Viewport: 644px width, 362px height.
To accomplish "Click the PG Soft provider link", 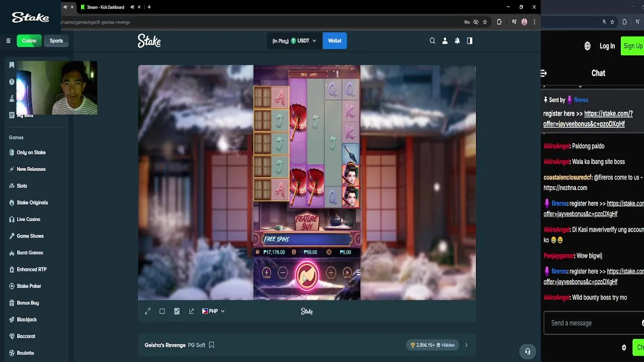I will click(196, 345).
